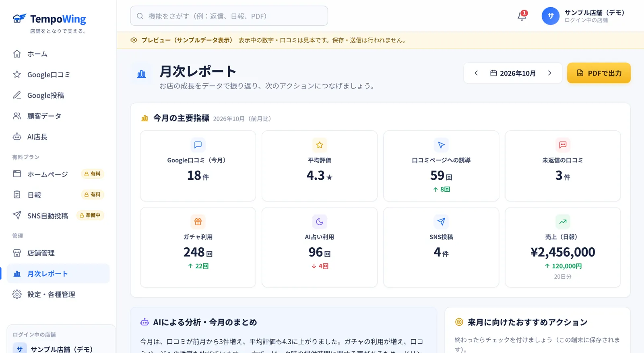
Task: Click the 今月の主要指標 bar chart icon
Action: [x=145, y=118]
